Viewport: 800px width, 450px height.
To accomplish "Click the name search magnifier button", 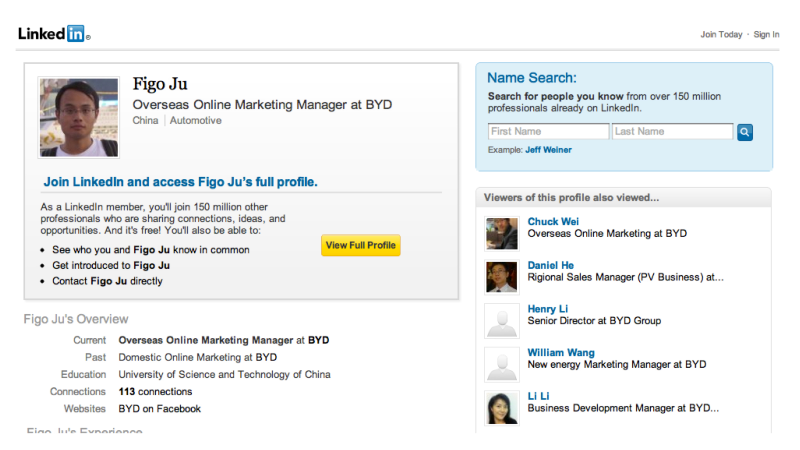I will tap(744, 132).
